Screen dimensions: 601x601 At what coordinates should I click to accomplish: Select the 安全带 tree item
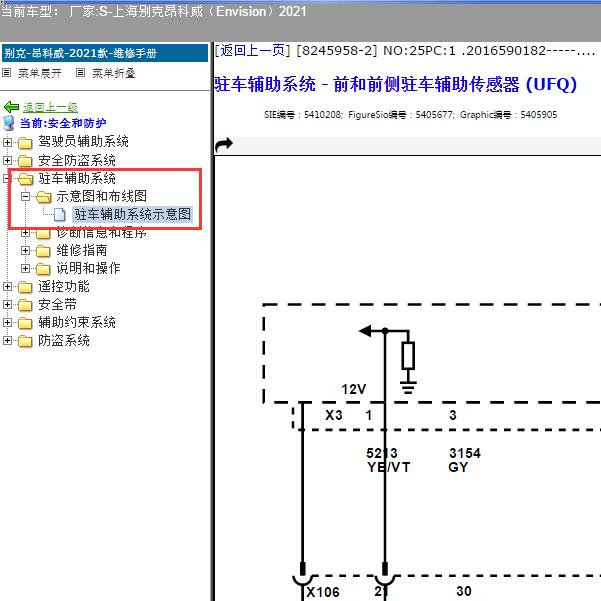(x=57, y=304)
